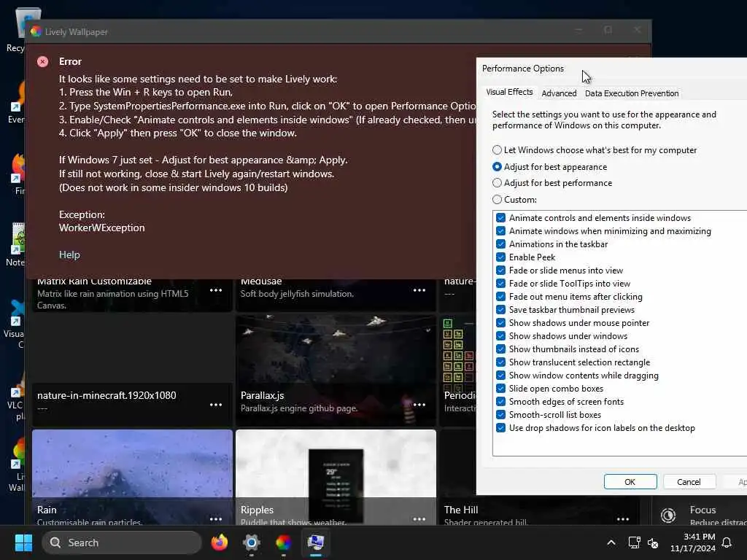This screenshot has width=747, height=560.
Task: Uncheck Fade or slide menus into view
Action: coord(500,270)
